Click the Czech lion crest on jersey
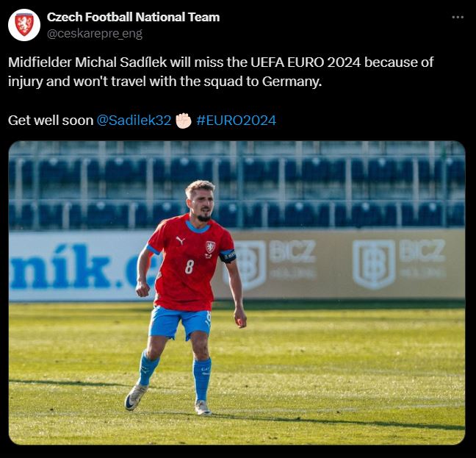Screen dimensions: 476x458 click(x=210, y=247)
